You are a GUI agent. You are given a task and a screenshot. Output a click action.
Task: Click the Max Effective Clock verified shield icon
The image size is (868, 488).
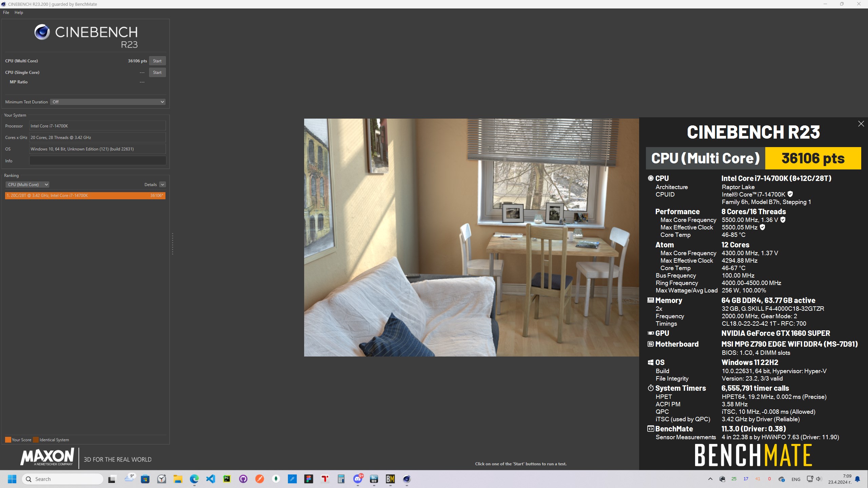[x=762, y=227]
